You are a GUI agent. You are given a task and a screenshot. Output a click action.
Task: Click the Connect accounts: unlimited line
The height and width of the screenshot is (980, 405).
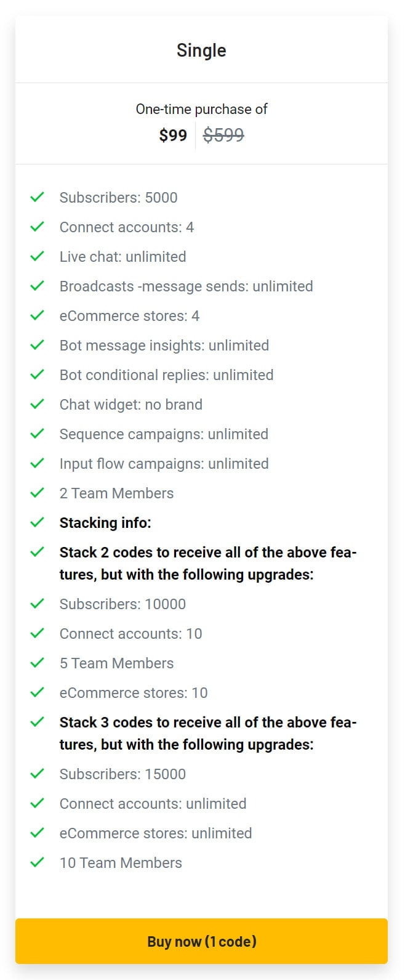(x=153, y=804)
